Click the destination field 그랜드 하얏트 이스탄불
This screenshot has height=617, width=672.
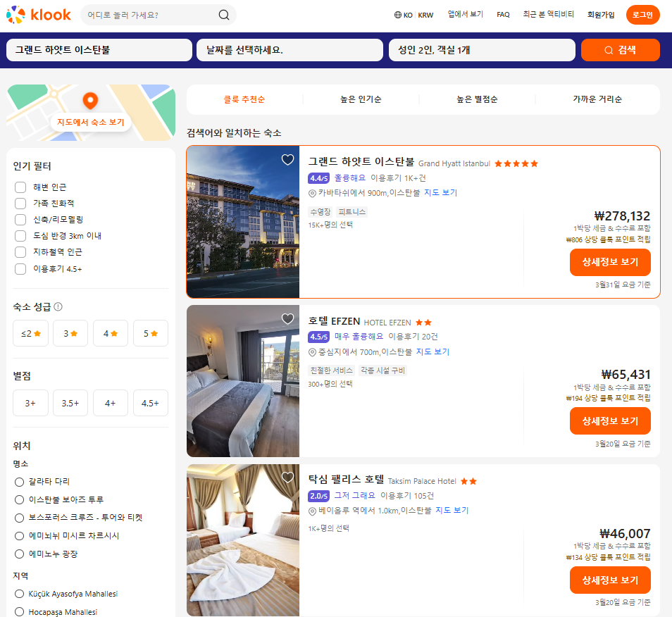pyautogui.click(x=99, y=50)
